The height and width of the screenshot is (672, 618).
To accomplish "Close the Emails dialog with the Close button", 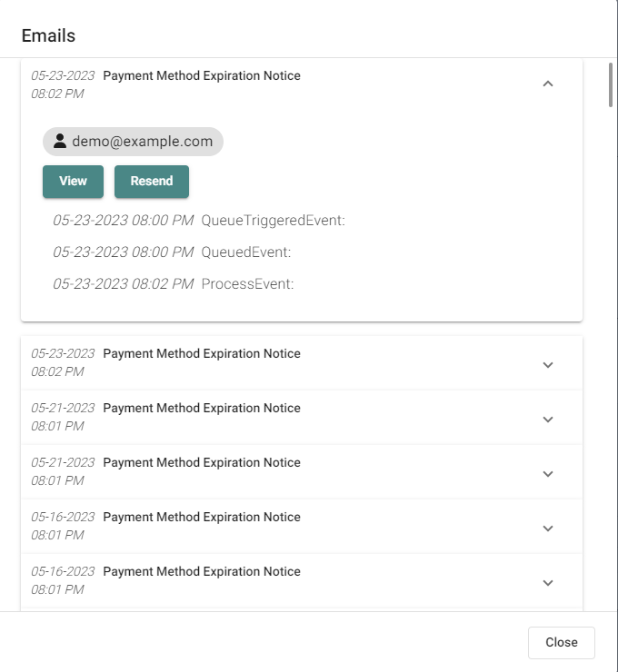I will 561,642.
